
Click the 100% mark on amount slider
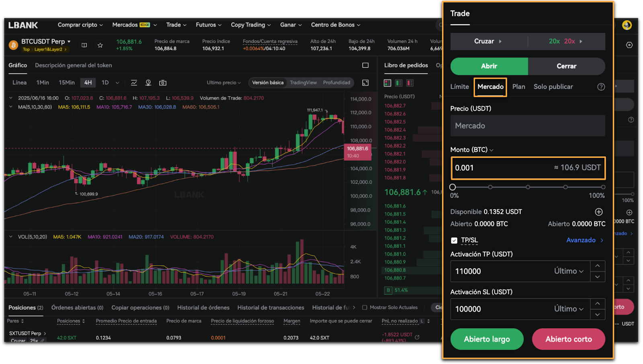(603, 187)
